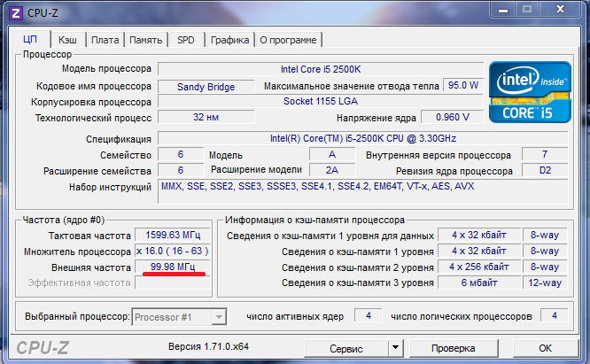Open the Processor #1 selection combo box

(179, 317)
